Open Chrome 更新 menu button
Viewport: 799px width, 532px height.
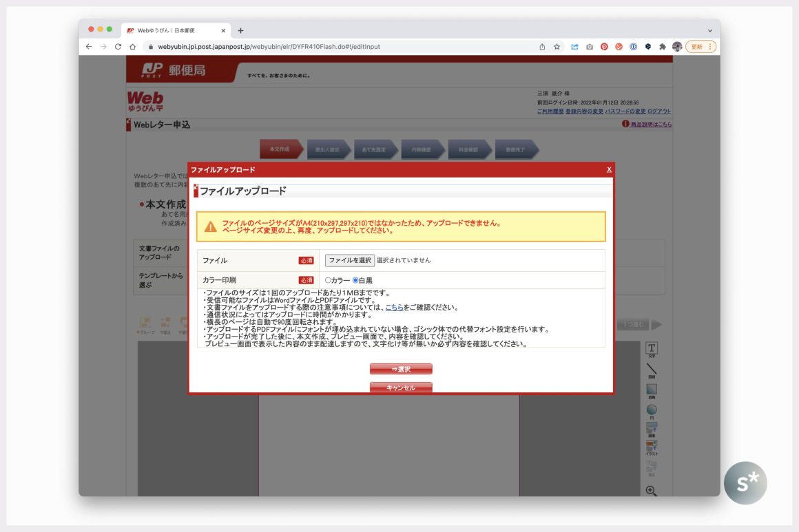tap(701, 47)
